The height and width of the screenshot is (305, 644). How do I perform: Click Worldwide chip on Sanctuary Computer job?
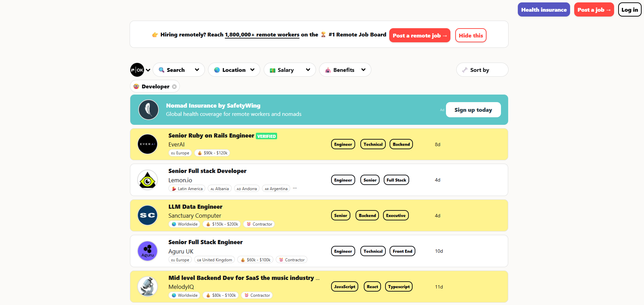point(184,224)
